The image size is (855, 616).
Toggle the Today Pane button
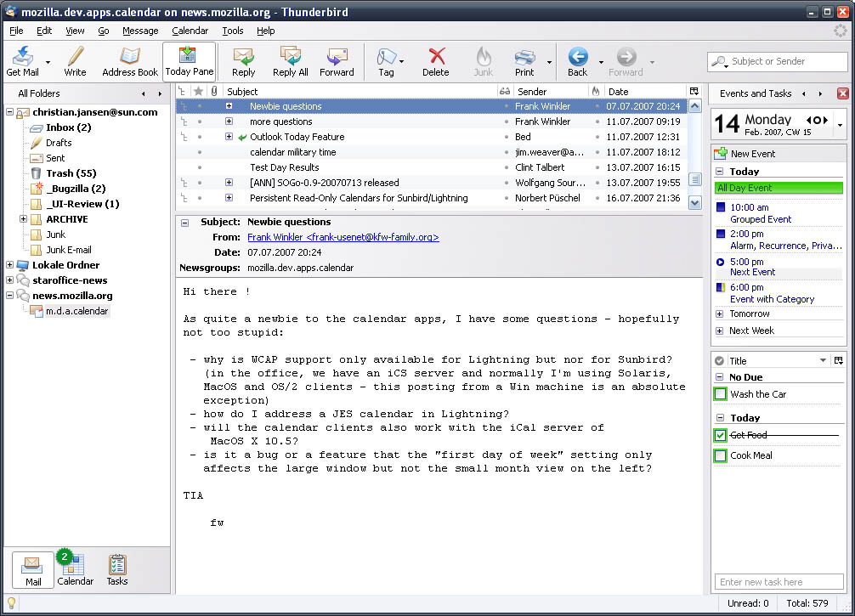pos(190,61)
